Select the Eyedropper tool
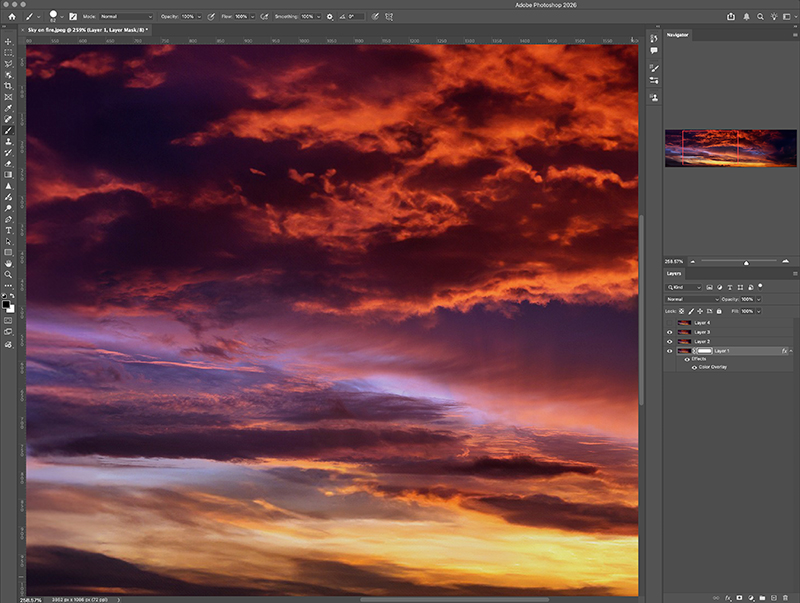800x603 pixels. coord(8,108)
